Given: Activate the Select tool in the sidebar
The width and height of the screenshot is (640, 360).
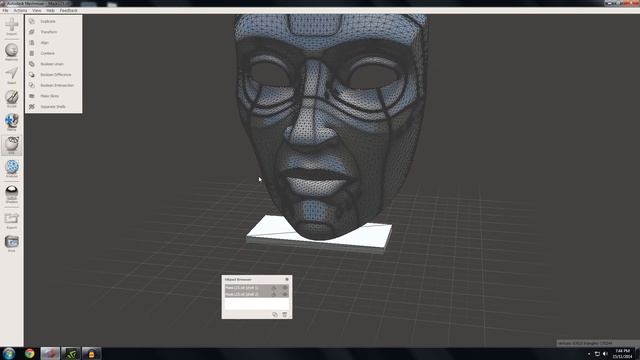Looking at the screenshot, I should (11, 75).
